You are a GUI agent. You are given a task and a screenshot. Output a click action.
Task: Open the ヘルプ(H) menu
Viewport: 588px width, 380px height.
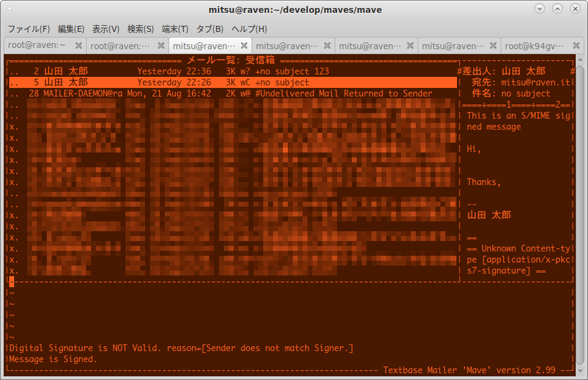[248, 29]
